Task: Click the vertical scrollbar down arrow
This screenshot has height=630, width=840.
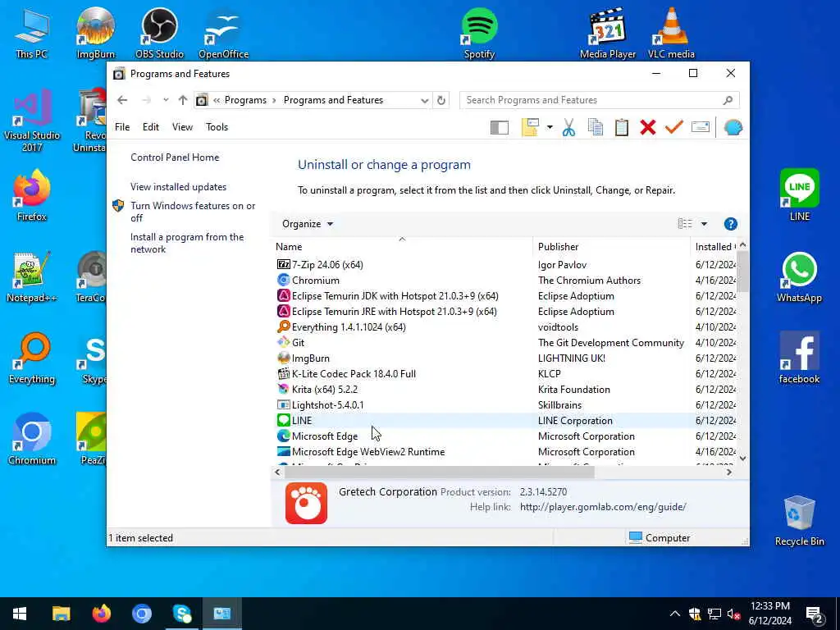Action: [742, 459]
